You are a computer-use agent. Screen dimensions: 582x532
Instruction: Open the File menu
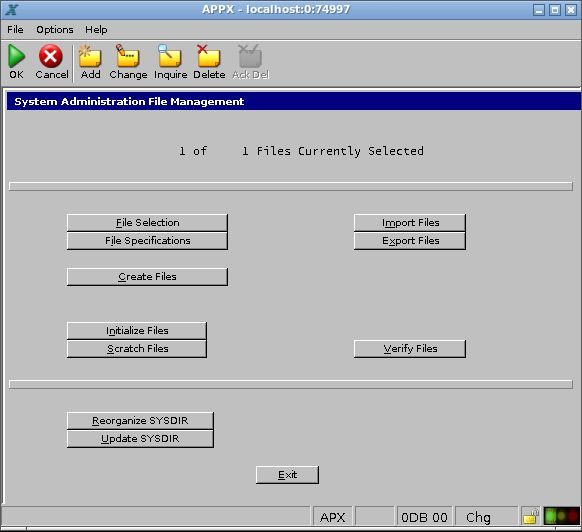pos(15,30)
